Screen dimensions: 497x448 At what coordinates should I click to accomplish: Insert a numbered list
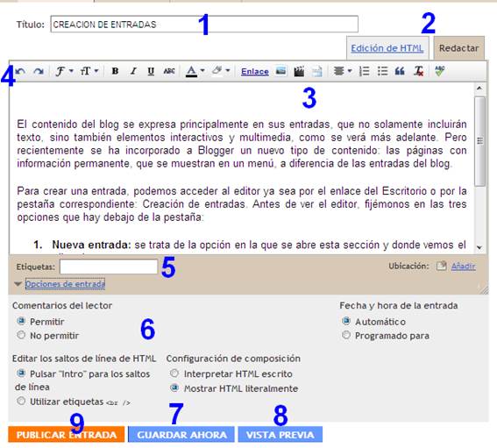click(364, 71)
